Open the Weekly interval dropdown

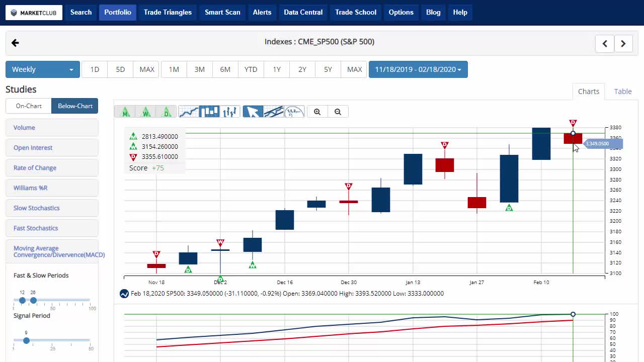click(43, 69)
